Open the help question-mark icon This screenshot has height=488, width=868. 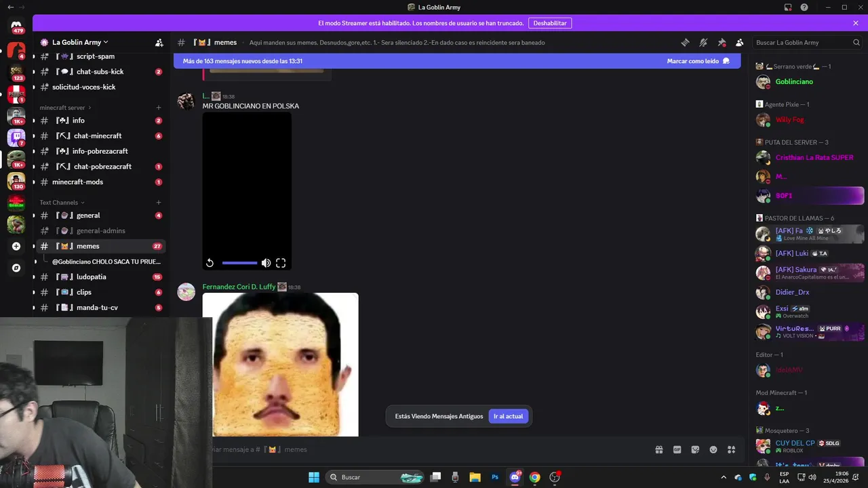point(804,7)
